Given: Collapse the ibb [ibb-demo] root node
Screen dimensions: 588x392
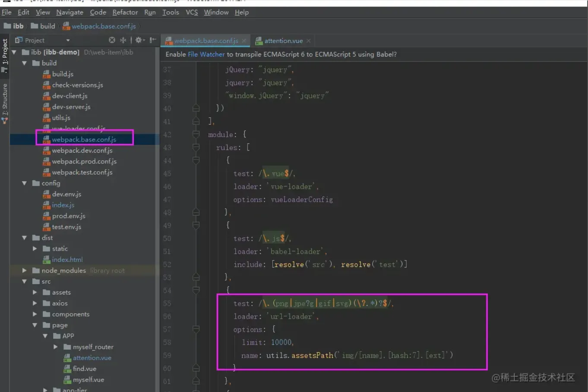Looking at the screenshot, I should [14, 52].
